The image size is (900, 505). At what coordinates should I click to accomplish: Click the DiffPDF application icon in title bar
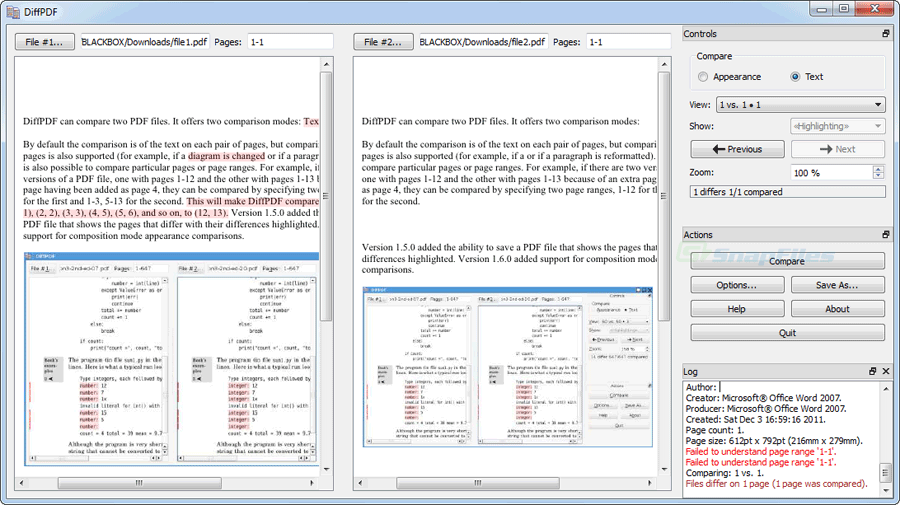pos(13,12)
